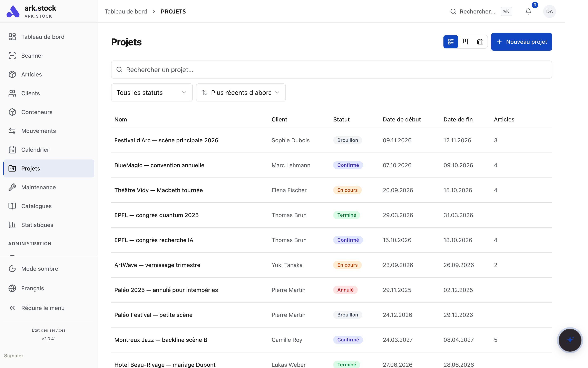
Task: Switch to list view layout
Action: click(451, 42)
